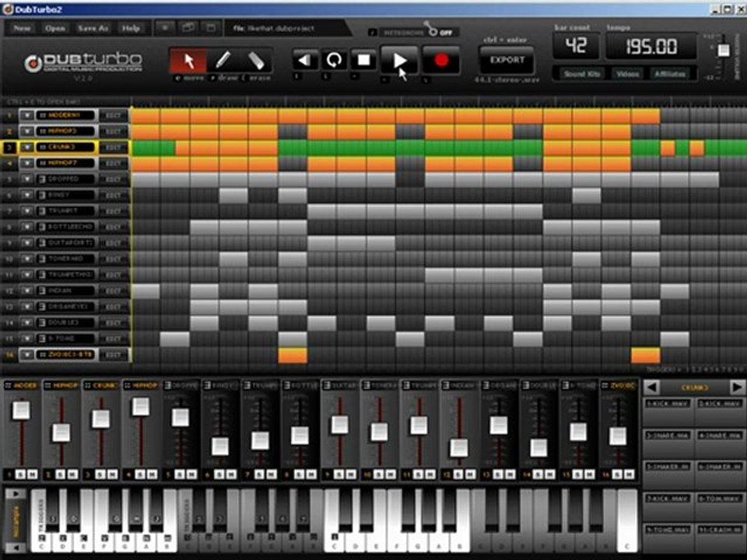The width and height of the screenshot is (747, 560).
Task: Shift keyboard octave with bottom arrow button
Action: [x=16, y=548]
